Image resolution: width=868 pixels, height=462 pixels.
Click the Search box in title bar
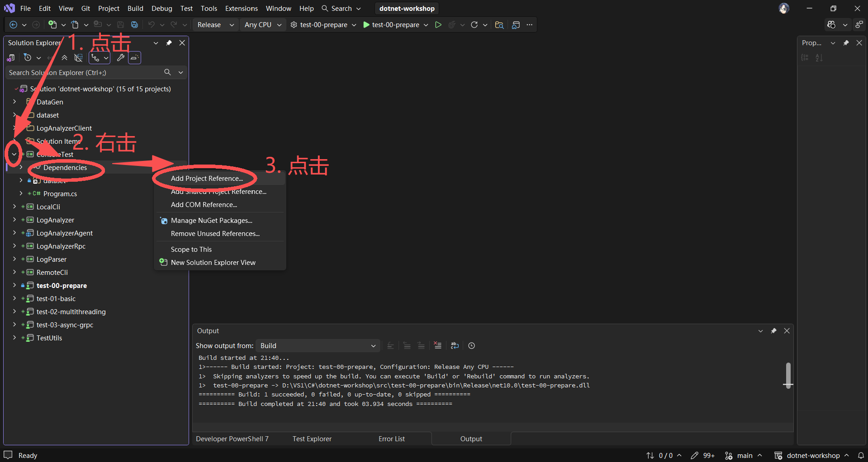[x=342, y=8]
